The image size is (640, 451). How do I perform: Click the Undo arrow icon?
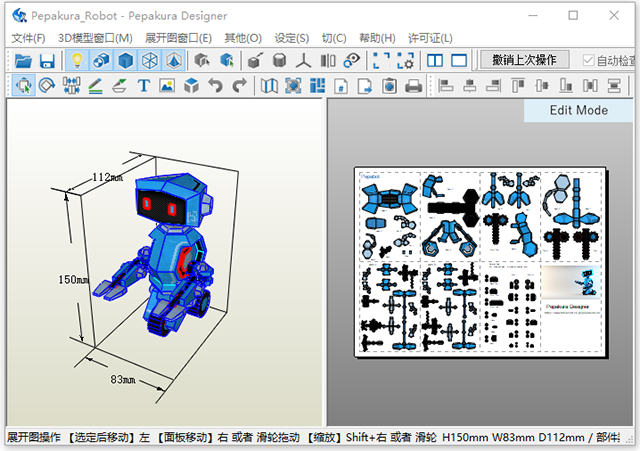point(216,86)
